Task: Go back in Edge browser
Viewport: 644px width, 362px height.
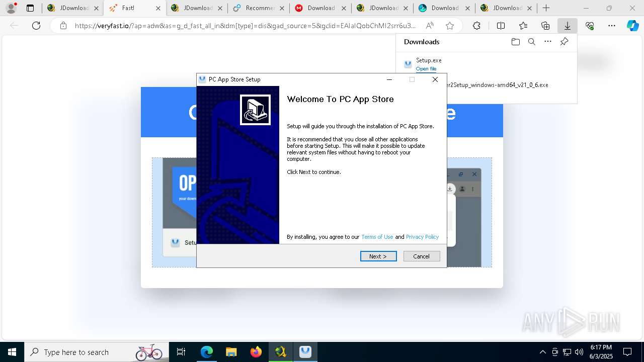Action: pyautogui.click(x=14, y=26)
